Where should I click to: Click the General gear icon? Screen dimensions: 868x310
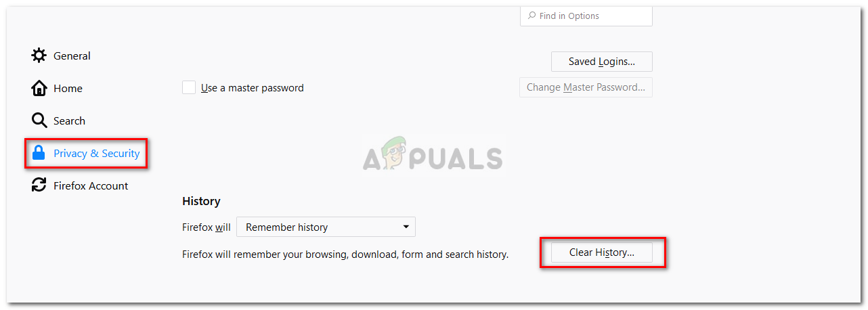[39, 56]
